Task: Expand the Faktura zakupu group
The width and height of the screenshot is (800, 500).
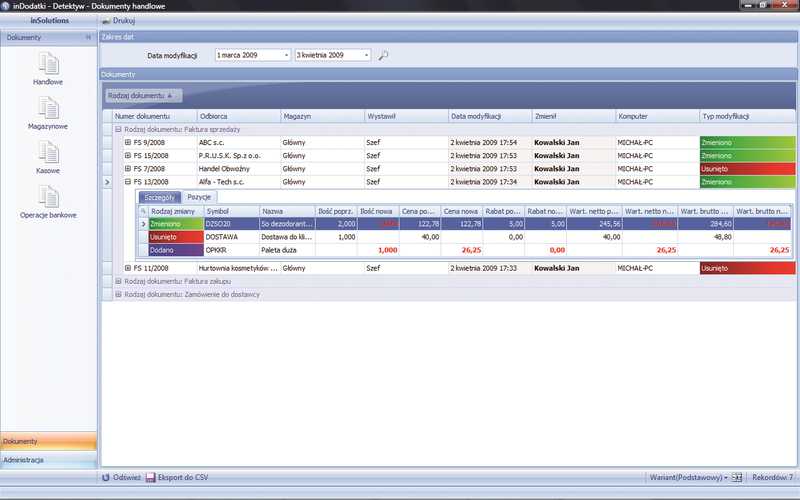Action: click(118, 281)
